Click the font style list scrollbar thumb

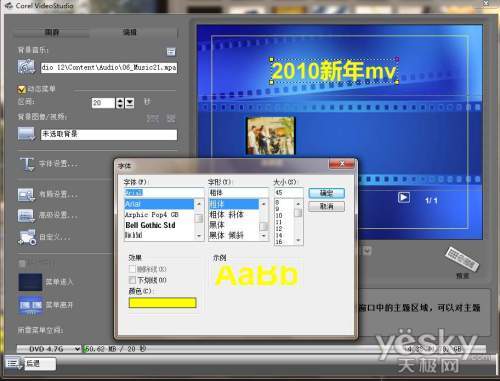263,227
